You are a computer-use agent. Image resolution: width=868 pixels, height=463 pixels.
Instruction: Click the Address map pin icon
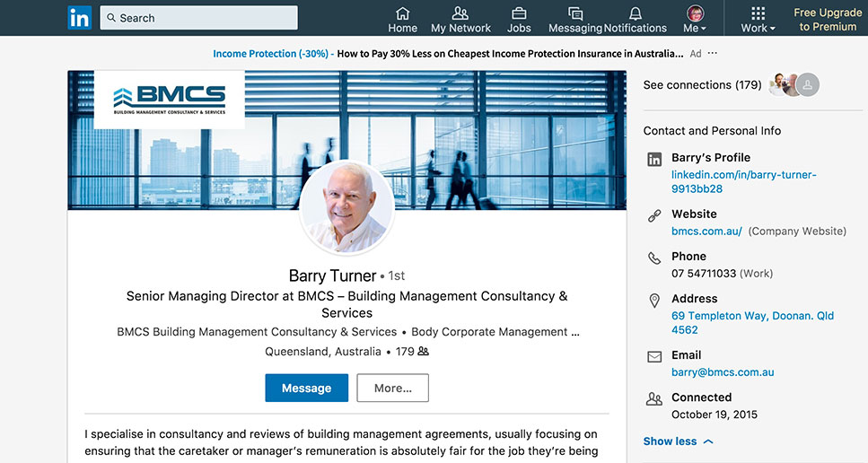coord(654,301)
